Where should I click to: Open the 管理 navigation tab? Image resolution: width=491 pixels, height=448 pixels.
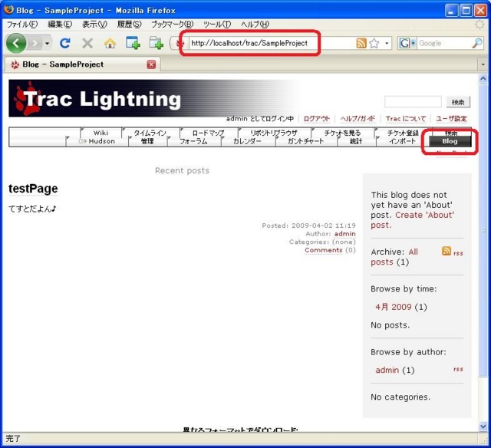pos(147,141)
